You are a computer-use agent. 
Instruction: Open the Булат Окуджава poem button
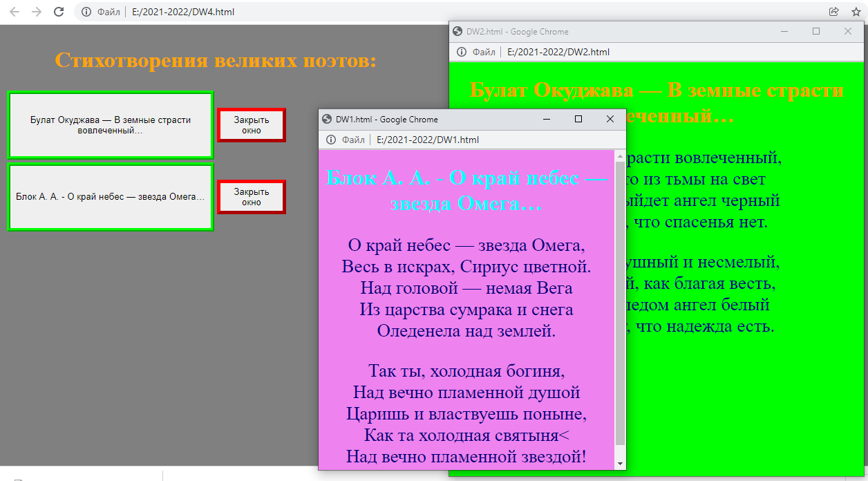point(111,125)
